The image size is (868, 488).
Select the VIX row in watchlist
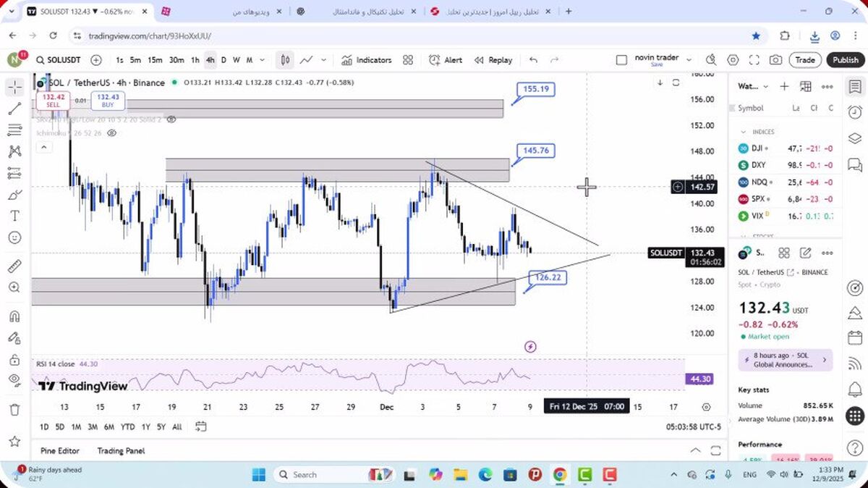tap(786, 216)
